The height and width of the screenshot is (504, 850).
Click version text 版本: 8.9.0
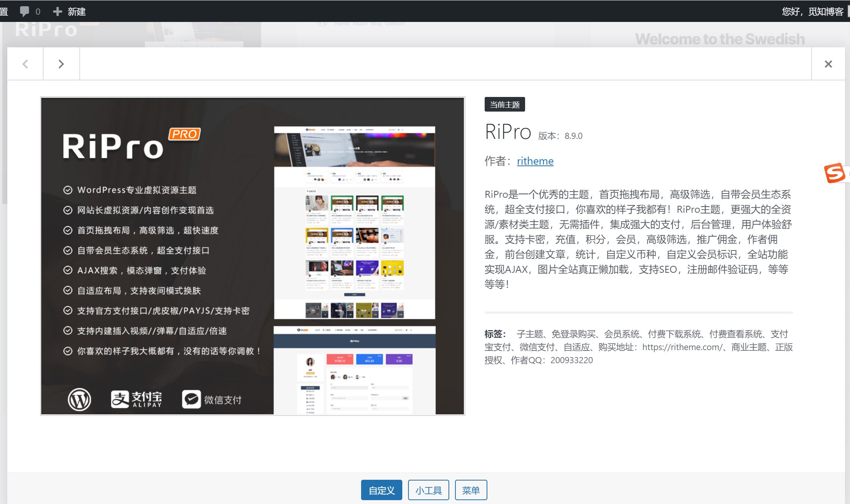pos(560,136)
